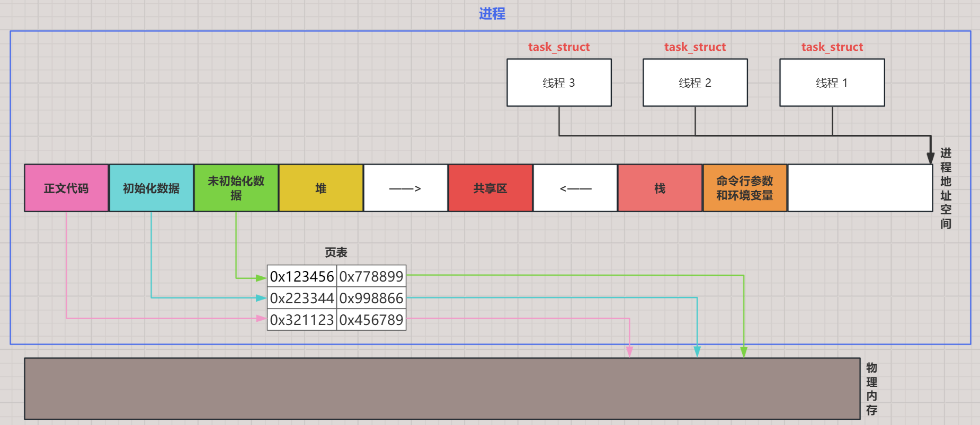Screen dimensions: 980x425
Task: Select the orange 命令行参数和环境变量 block
Action: [744, 188]
